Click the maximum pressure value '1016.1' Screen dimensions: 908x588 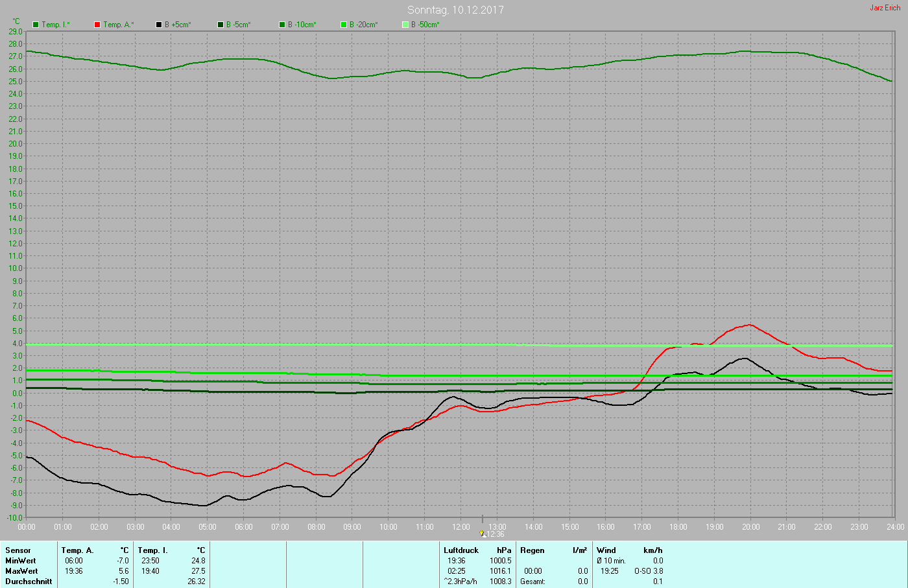501,571
